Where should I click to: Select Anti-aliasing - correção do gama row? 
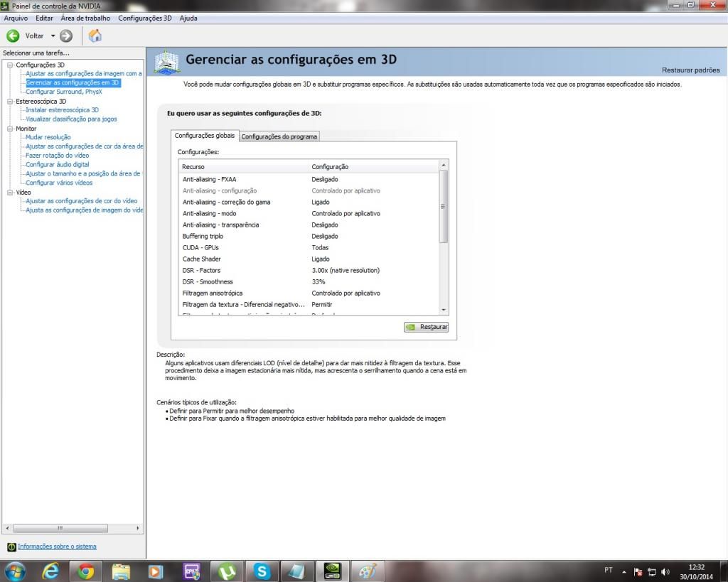click(309, 202)
